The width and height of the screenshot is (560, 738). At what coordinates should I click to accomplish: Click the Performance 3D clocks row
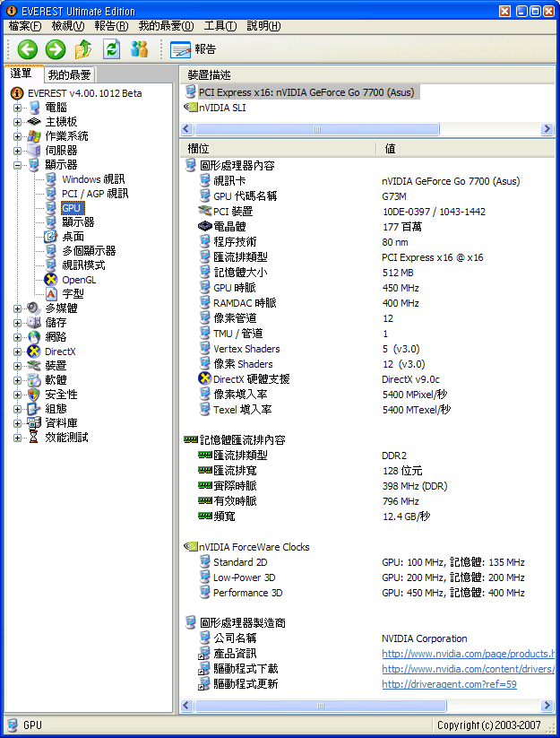pos(366,593)
